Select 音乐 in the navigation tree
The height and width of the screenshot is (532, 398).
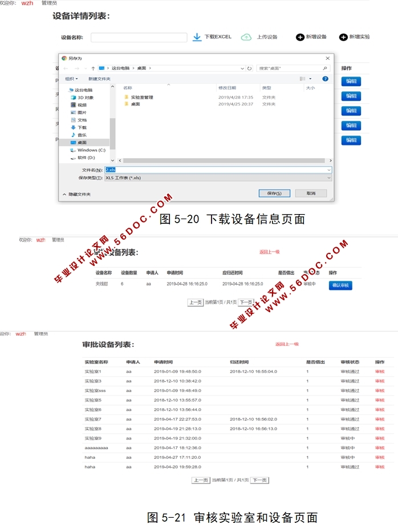(x=79, y=135)
